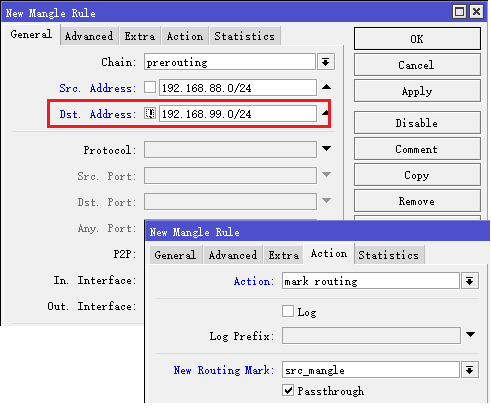Click the Chain input field with prerouting
Image resolution: width=491 pixels, height=413 pixels.
point(230,62)
